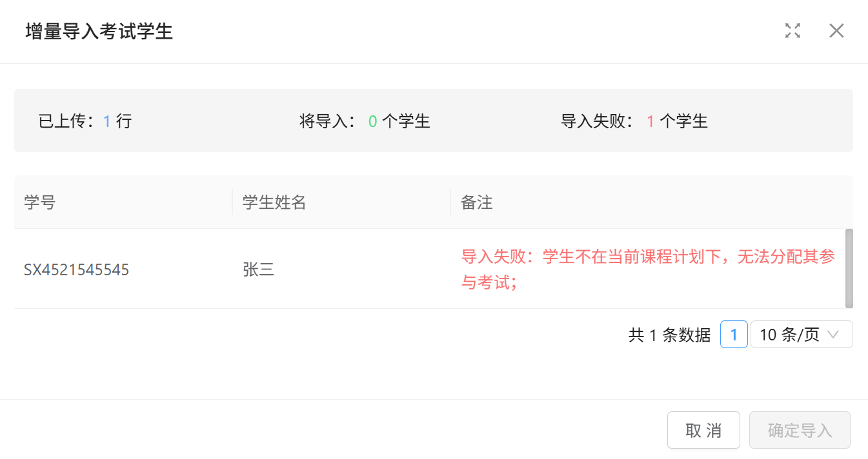Viewport: 868px width, 459px height.
Task: Click the fullscreen expand icon
Action: click(792, 30)
